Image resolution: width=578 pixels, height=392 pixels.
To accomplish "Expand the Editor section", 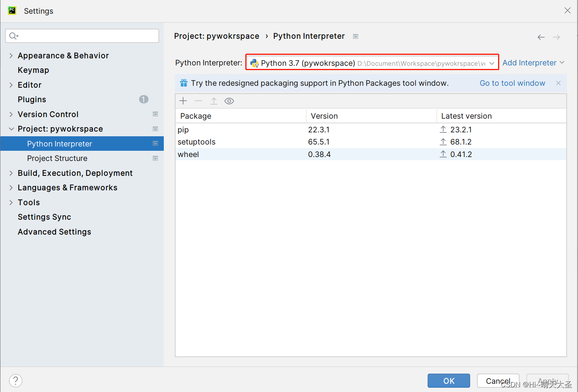I will coord(11,85).
